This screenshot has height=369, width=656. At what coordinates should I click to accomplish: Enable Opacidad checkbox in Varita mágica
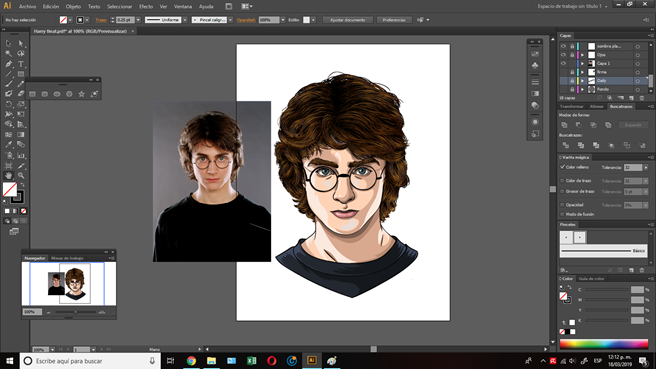pyautogui.click(x=563, y=205)
